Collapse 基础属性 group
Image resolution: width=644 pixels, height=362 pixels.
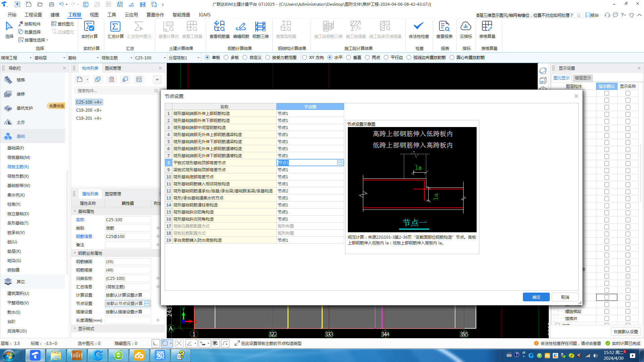click(75, 212)
